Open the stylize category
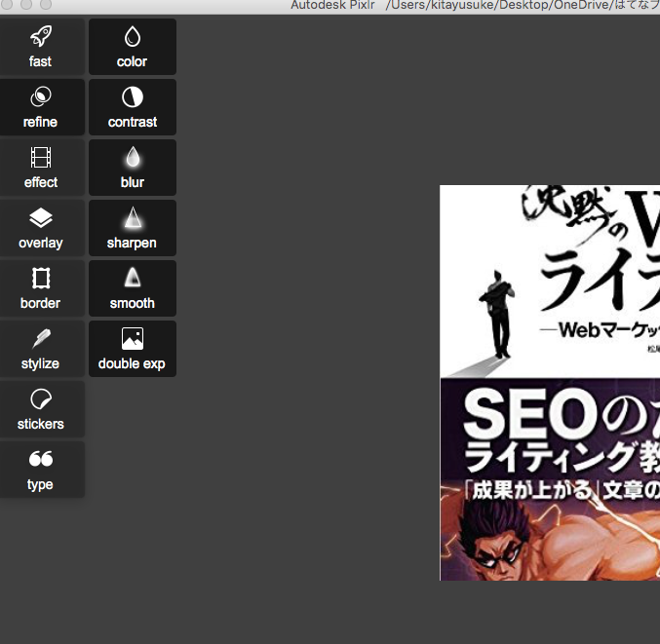The height and width of the screenshot is (644, 660). click(41, 349)
